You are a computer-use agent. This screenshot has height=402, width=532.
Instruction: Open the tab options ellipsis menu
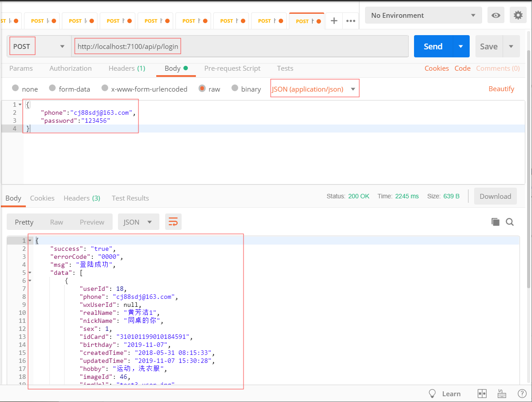coord(350,20)
